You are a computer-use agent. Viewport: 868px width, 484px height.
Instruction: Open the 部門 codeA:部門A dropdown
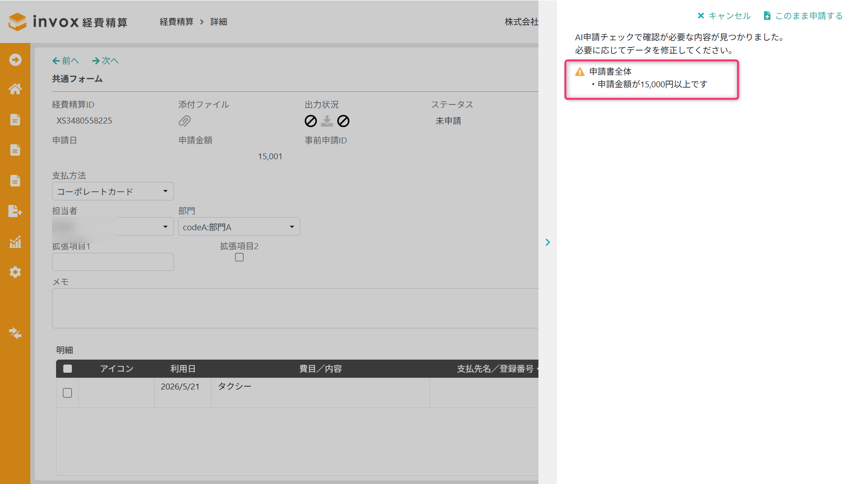[x=239, y=227]
